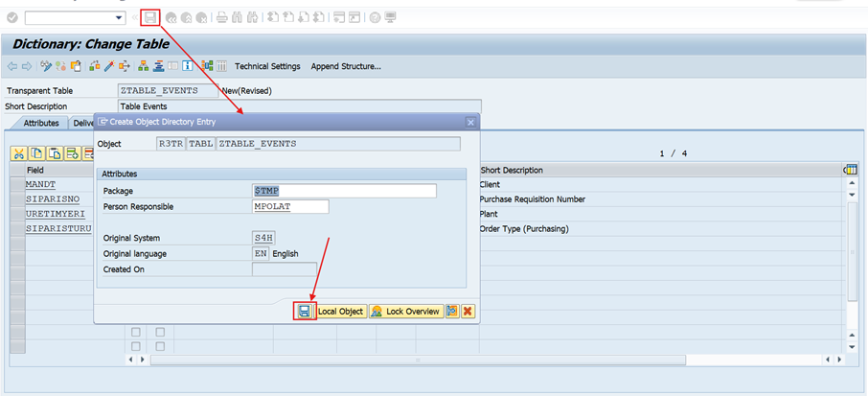Open the Lock Overview button
Image resolution: width=868 pixels, height=396 pixels.
click(405, 312)
